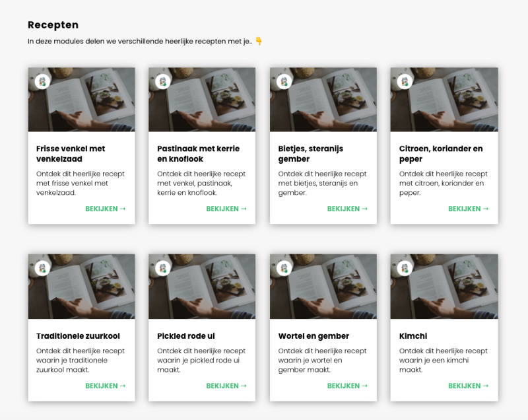The height and width of the screenshot is (420, 528).
Task: View the Kimchi recipe via BEKIJKEN
Action: point(468,386)
